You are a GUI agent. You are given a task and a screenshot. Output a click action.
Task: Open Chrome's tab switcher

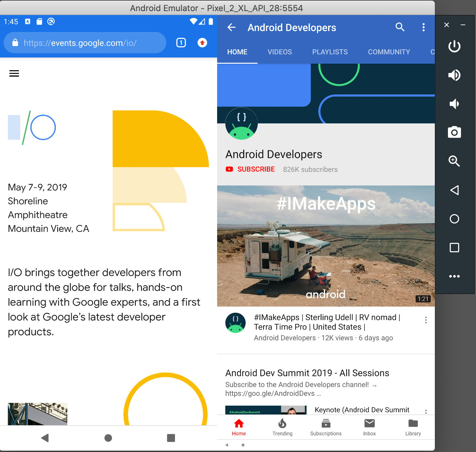pyautogui.click(x=181, y=42)
